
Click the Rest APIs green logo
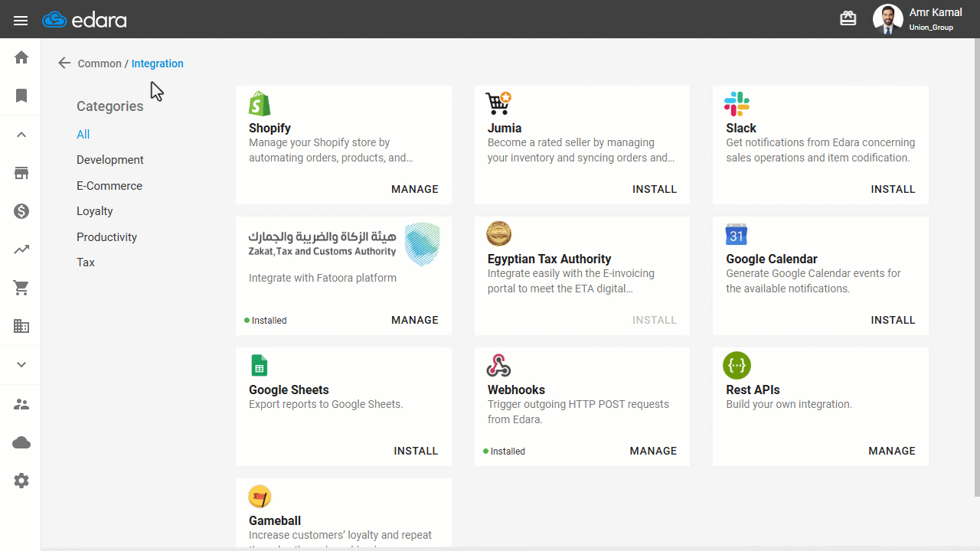coord(737,365)
